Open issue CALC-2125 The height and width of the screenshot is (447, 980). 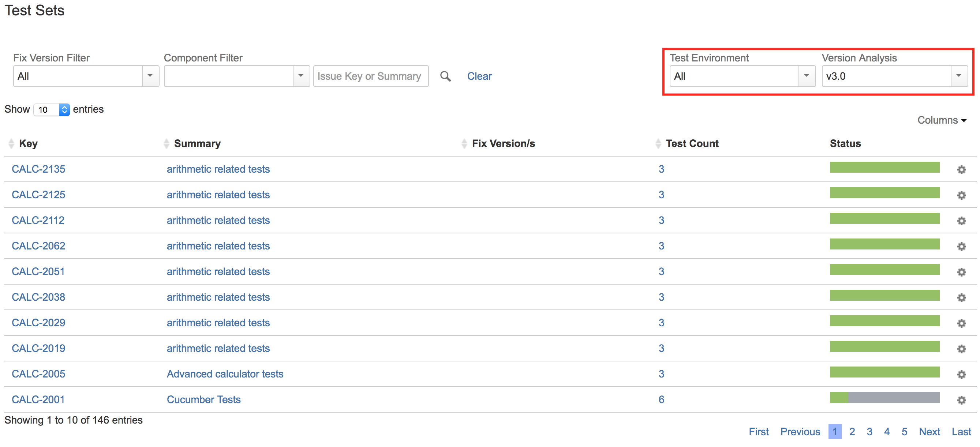(38, 194)
